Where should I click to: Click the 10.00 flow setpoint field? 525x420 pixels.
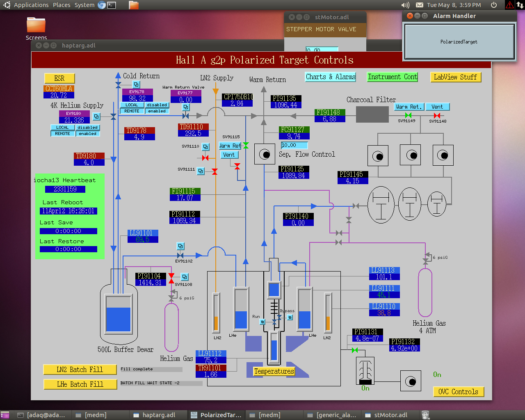[294, 145]
